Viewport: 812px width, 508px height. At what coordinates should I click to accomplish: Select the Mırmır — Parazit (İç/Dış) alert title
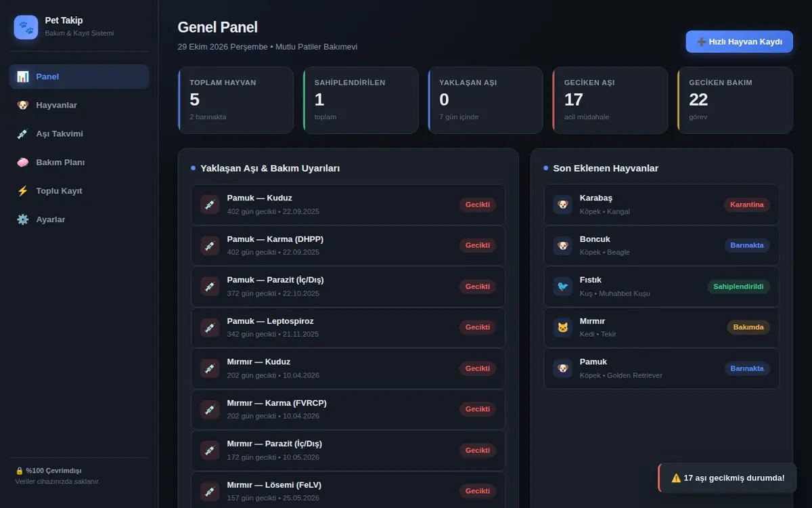click(x=275, y=444)
